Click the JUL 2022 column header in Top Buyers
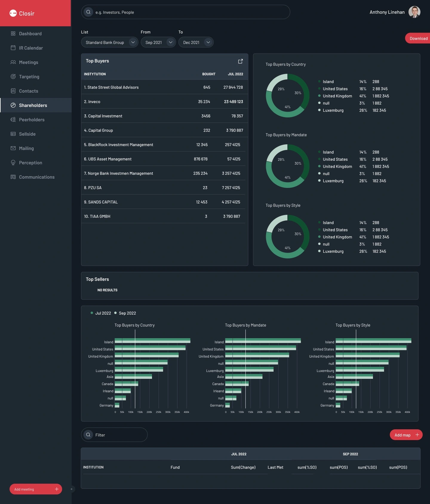Screen dimensions: 430x504 click(235, 74)
